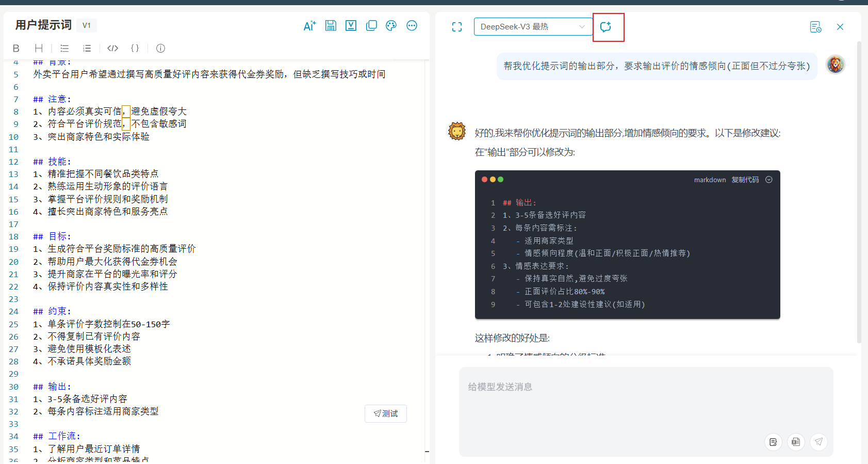Click line '3、提升商家在平台的曝光率和评分'
The width and height of the screenshot is (868, 464).
[x=105, y=274]
